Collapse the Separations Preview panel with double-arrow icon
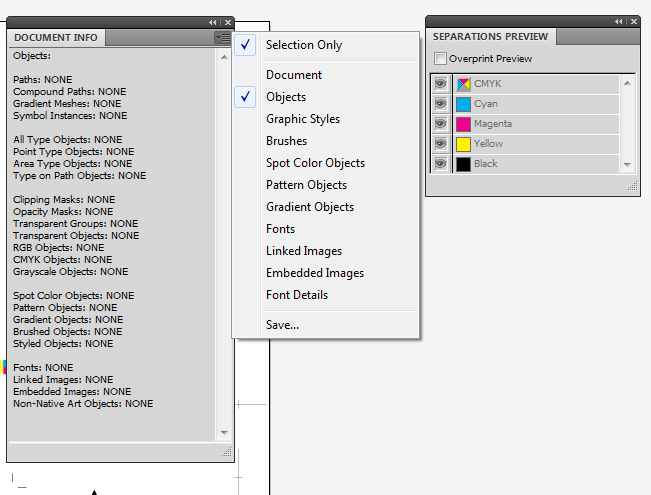The image size is (651, 495). pyautogui.click(x=619, y=21)
